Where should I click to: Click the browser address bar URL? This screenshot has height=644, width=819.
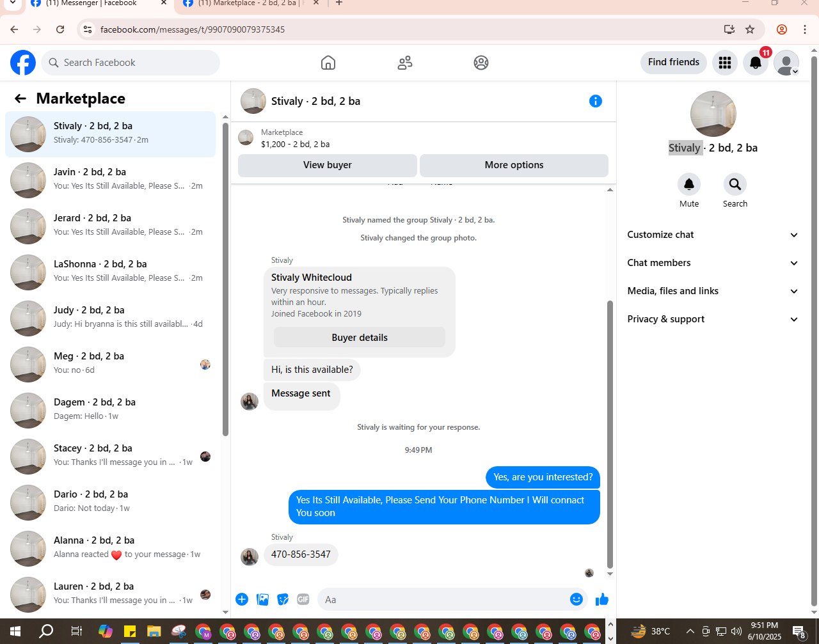pos(193,29)
